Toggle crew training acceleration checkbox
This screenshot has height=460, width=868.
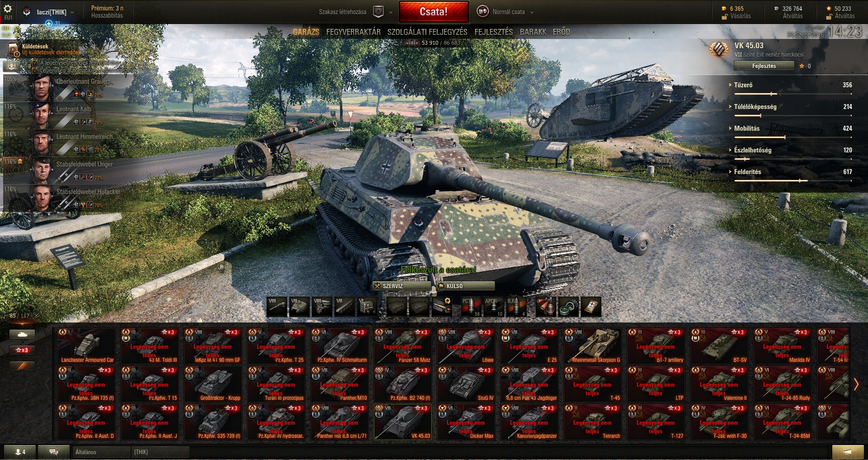pos(34,63)
